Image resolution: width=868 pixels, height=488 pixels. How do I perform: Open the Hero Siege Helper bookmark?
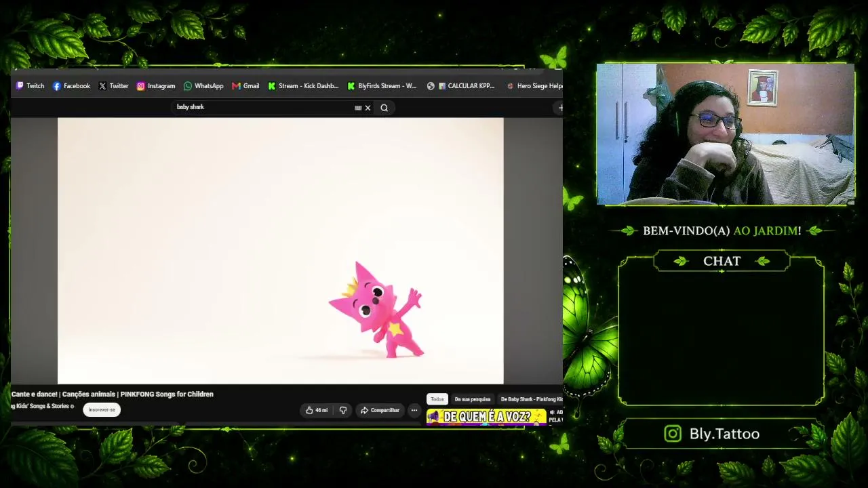coord(535,86)
